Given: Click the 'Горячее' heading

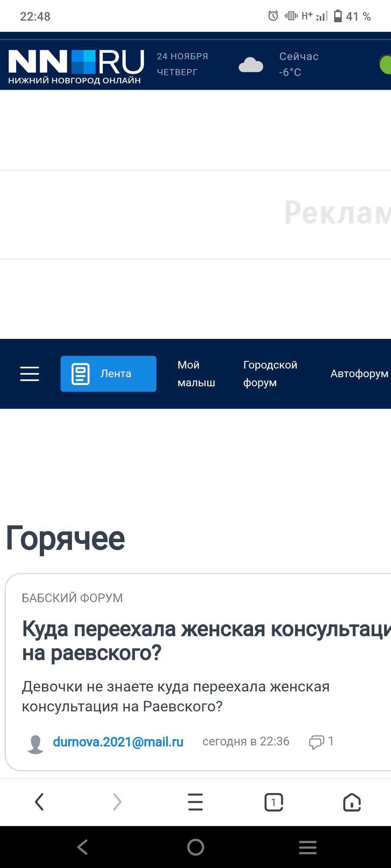Looking at the screenshot, I should pos(66,539).
